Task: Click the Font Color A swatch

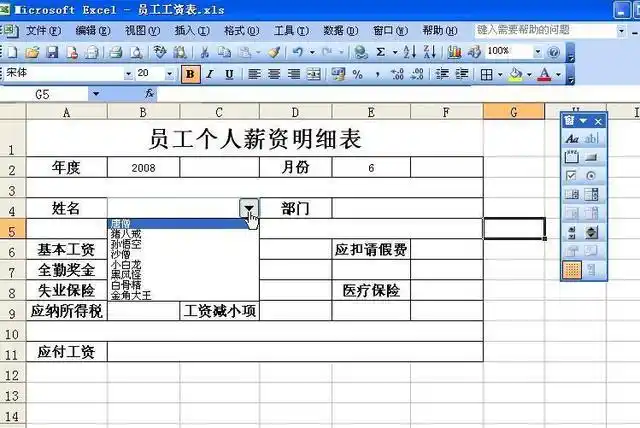Action: (x=545, y=75)
